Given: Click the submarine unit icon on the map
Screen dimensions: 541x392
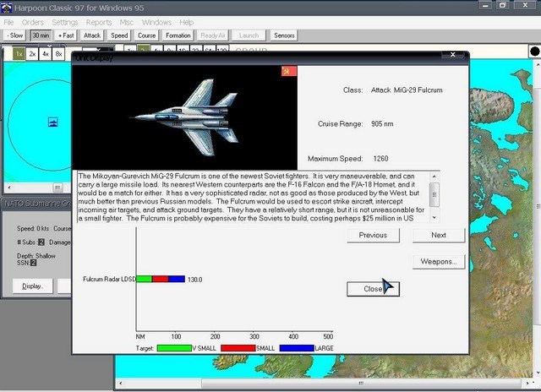Looking at the screenshot, I should click(x=52, y=122).
